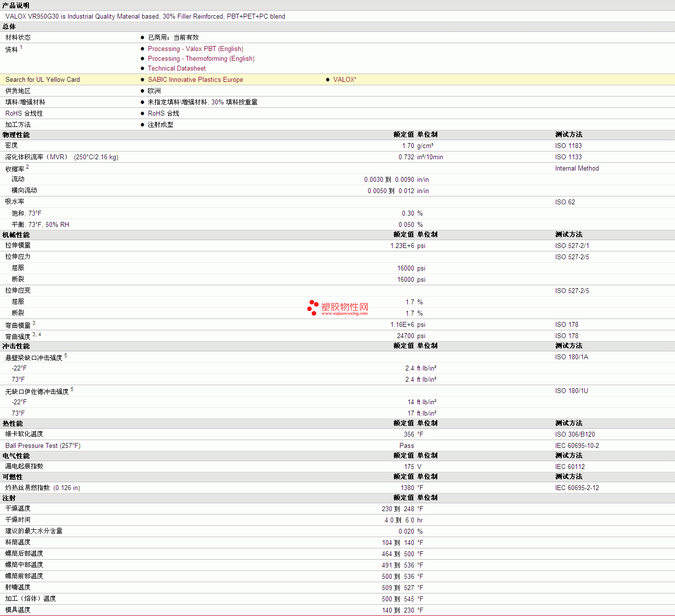Select the glow wire value 1380

point(407,488)
